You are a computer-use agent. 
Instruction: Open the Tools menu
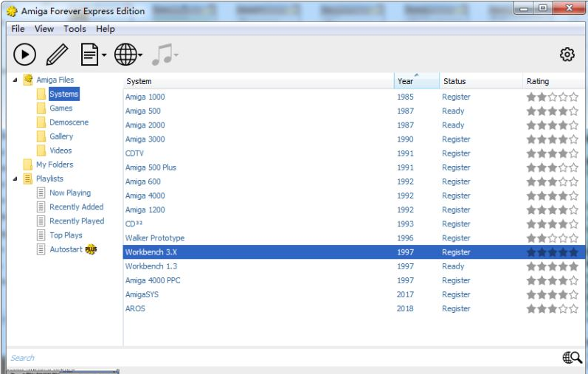pos(75,29)
